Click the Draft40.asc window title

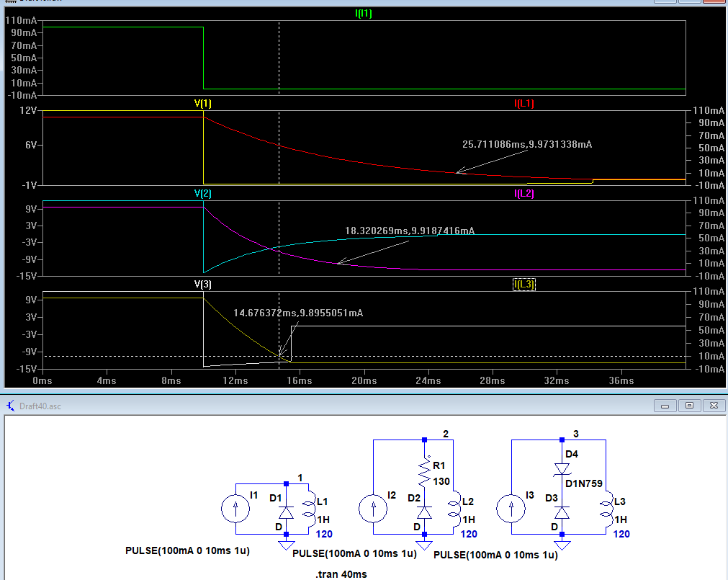[x=40, y=406]
